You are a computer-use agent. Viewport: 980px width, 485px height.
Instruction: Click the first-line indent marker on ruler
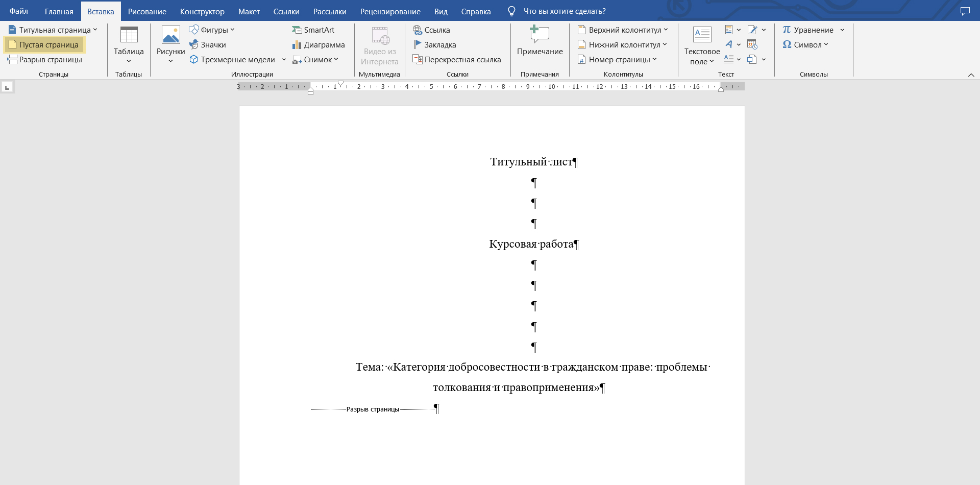[340, 83]
